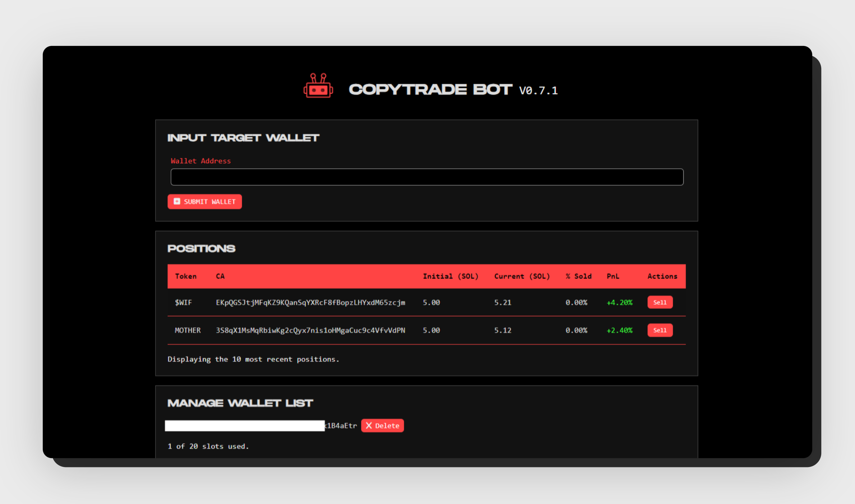Click the Current (SOL) column header
Viewport: 855px width, 504px height.
[x=522, y=276]
